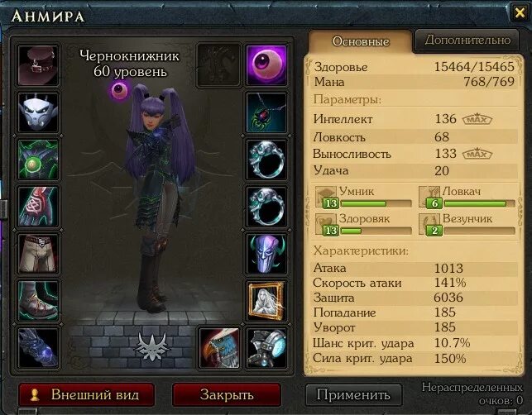
Task: Switch to the Дополнительно tab
Action: click(467, 41)
